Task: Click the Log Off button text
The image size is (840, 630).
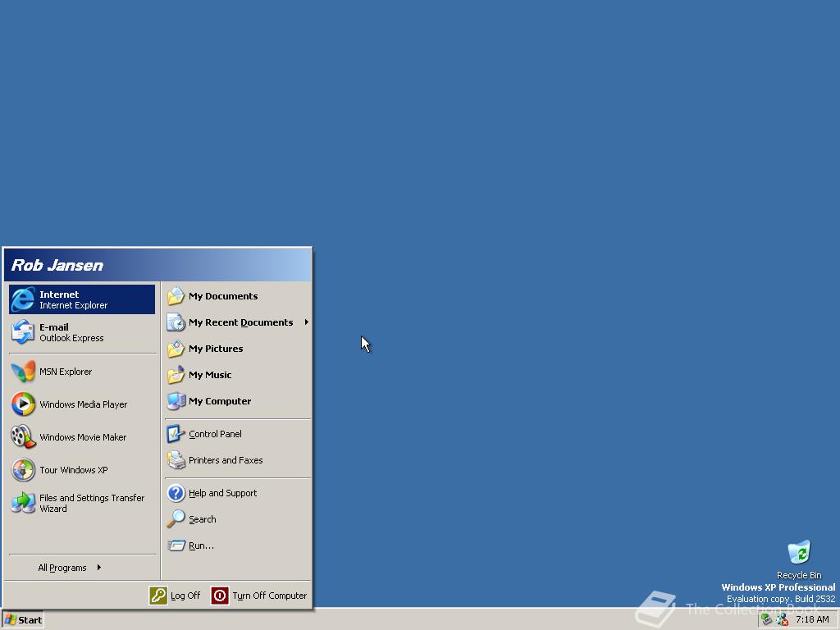Action: [x=185, y=596]
